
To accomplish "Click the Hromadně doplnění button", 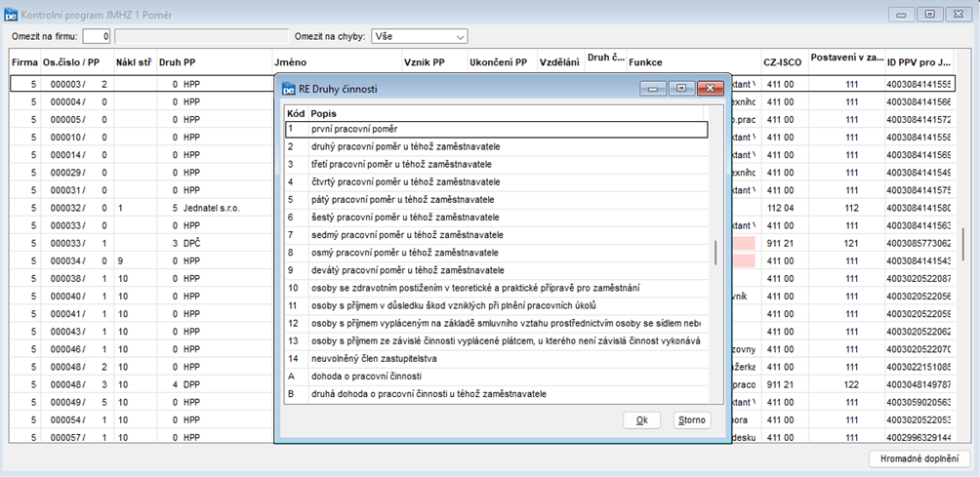I will (918, 458).
